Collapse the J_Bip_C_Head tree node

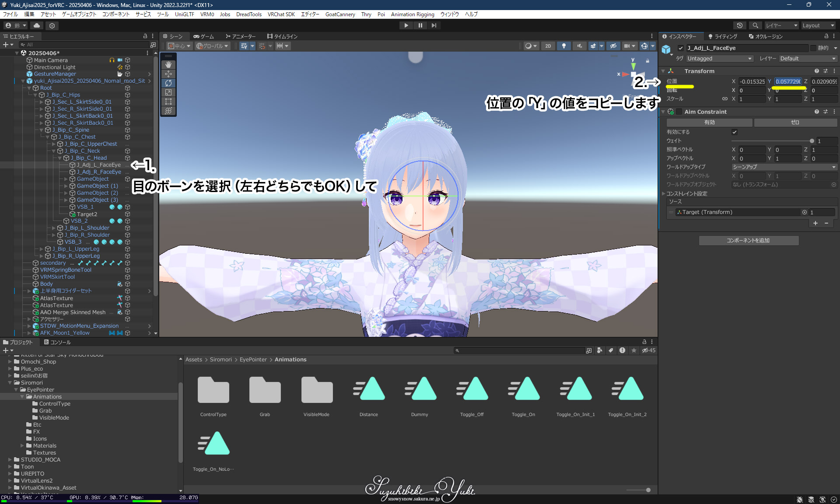coord(60,158)
